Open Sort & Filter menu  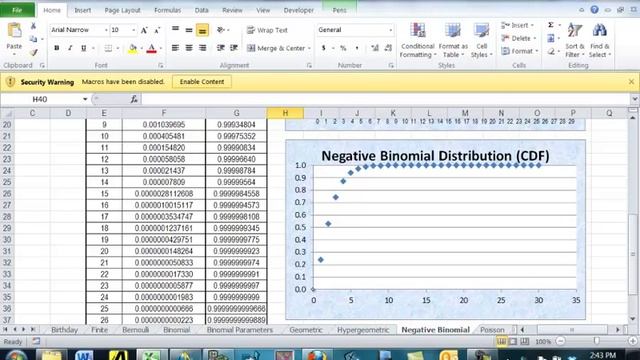(575, 40)
